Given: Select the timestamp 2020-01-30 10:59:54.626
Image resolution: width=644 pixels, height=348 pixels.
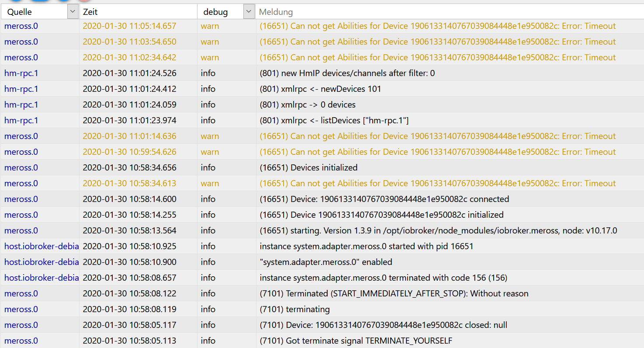Looking at the screenshot, I should (129, 152).
